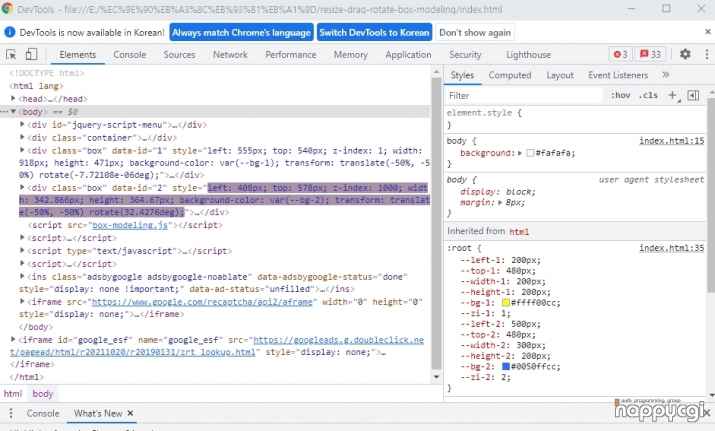This screenshot has width=715, height=431.
Task: Toggle the computed styles sidebar icon
Action: tap(693, 95)
